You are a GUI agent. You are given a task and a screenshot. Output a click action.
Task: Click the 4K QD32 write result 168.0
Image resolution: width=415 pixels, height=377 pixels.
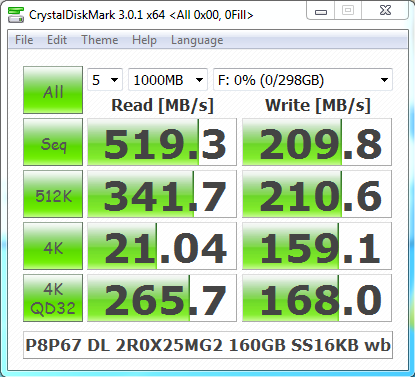coord(317,298)
